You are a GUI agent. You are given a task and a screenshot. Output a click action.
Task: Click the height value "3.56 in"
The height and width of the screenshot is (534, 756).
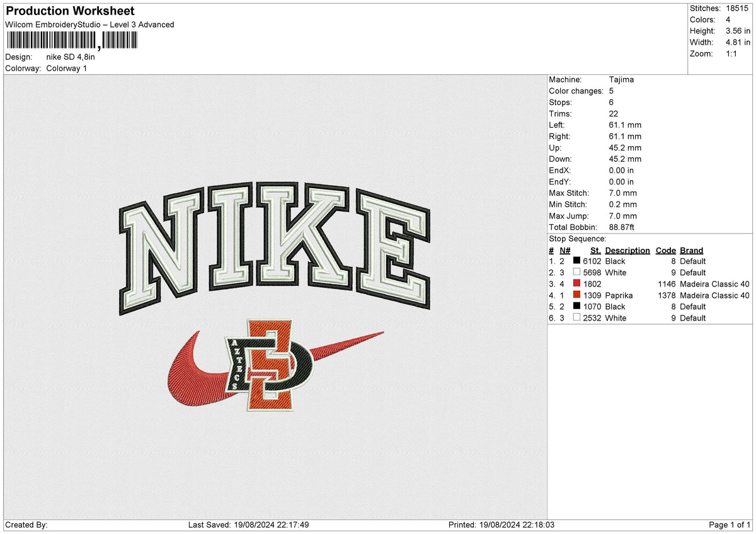point(738,31)
